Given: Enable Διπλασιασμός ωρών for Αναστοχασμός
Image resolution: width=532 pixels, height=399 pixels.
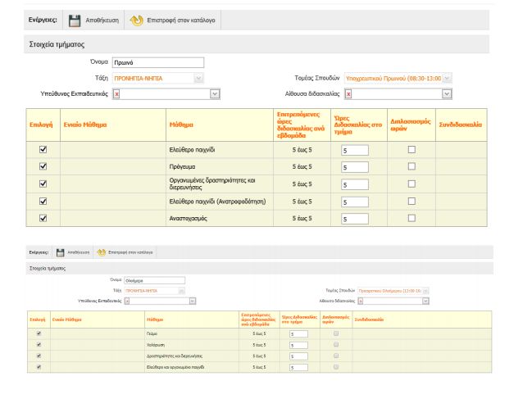Looking at the screenshot, I should coord(412,218).
